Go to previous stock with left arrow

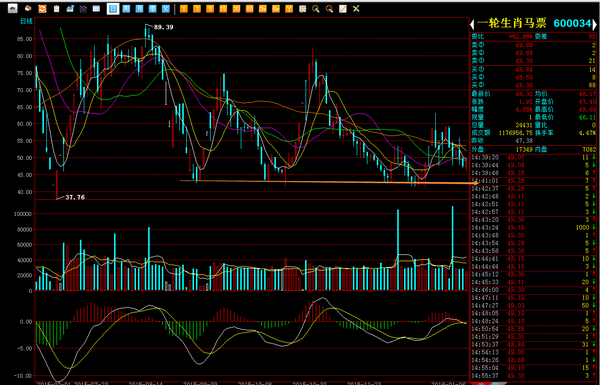[473, 24]
